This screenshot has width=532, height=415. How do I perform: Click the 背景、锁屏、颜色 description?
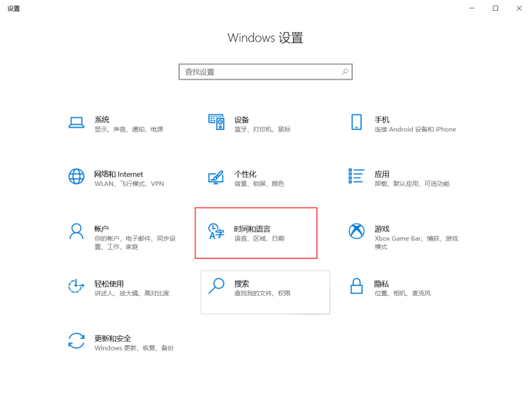(259, 184)
